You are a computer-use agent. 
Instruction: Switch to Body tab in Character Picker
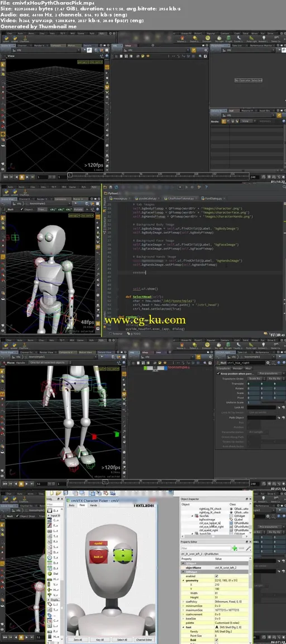click(x=72, y=505)
